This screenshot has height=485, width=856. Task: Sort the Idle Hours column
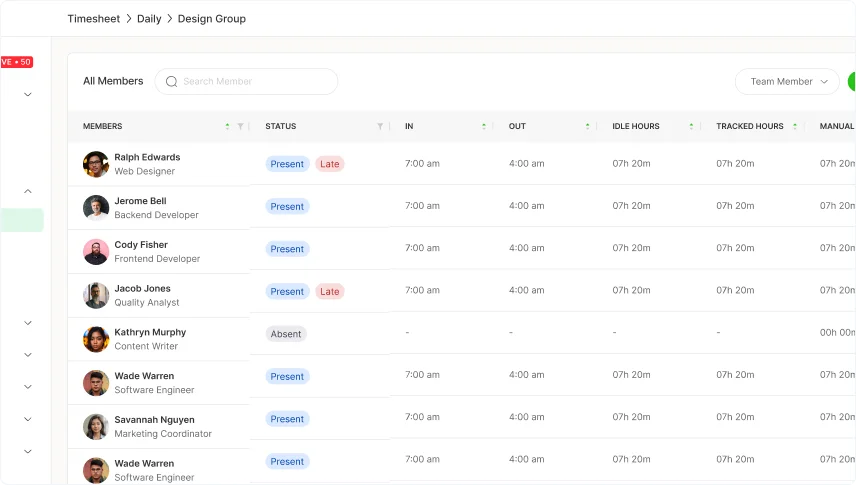[691, 126]
